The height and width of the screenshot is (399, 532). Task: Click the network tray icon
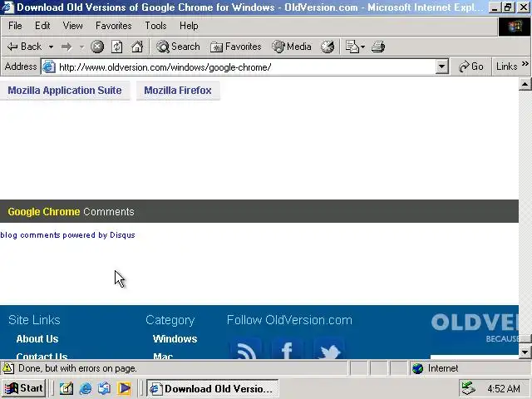click(469, 388)
